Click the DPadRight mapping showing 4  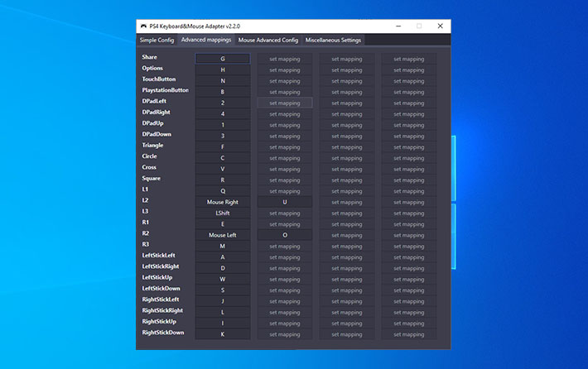tap(223, 114)
